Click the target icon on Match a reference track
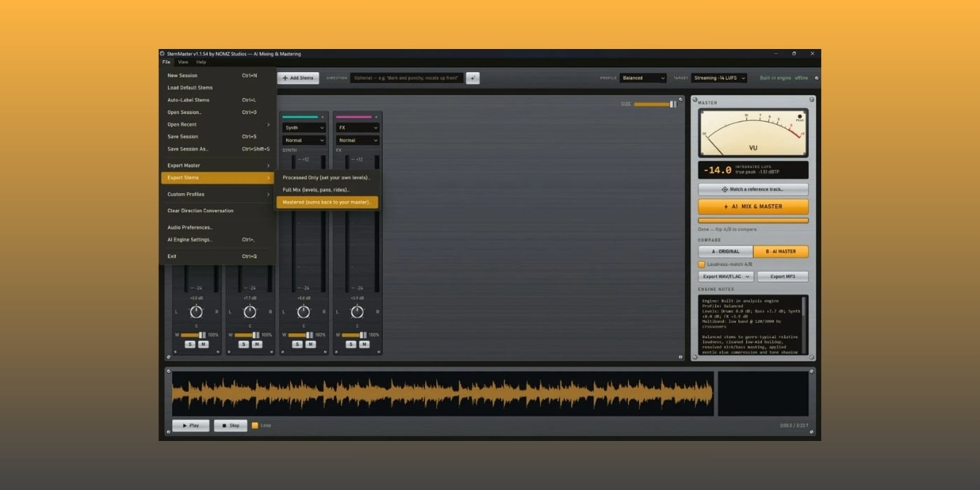Screen dimensions: 980x490 coord(725,189)
